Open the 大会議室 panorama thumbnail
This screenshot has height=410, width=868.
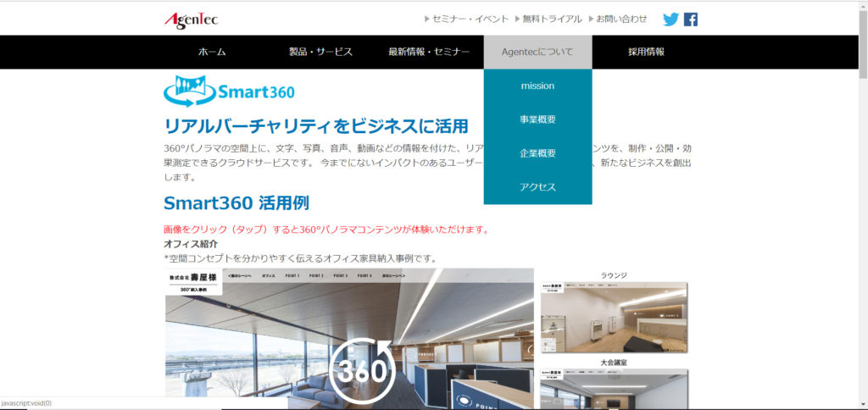614,389
